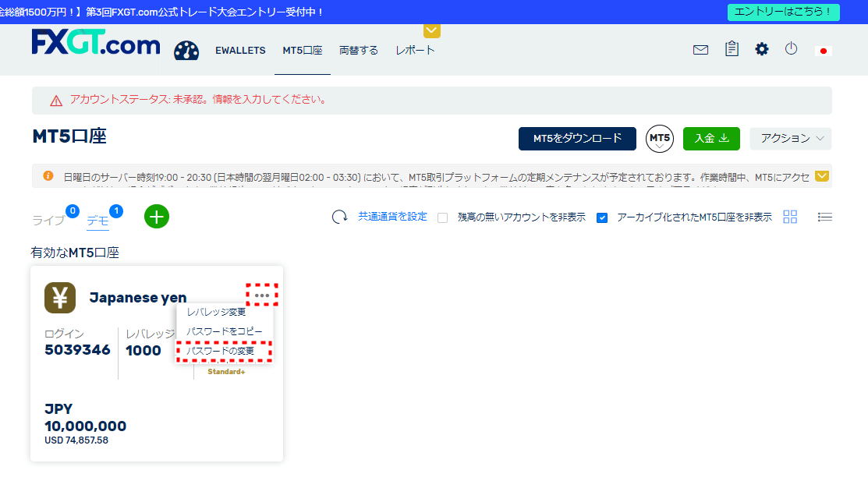Click the orange info icon
Screen dimensions: 868x488
48,176
